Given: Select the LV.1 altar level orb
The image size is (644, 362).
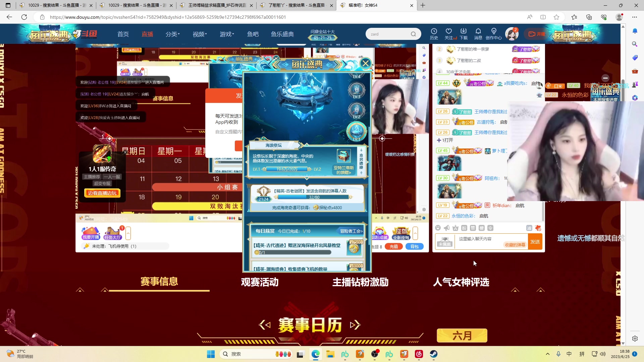Looking at the screenshot, I should pos(357,132).
